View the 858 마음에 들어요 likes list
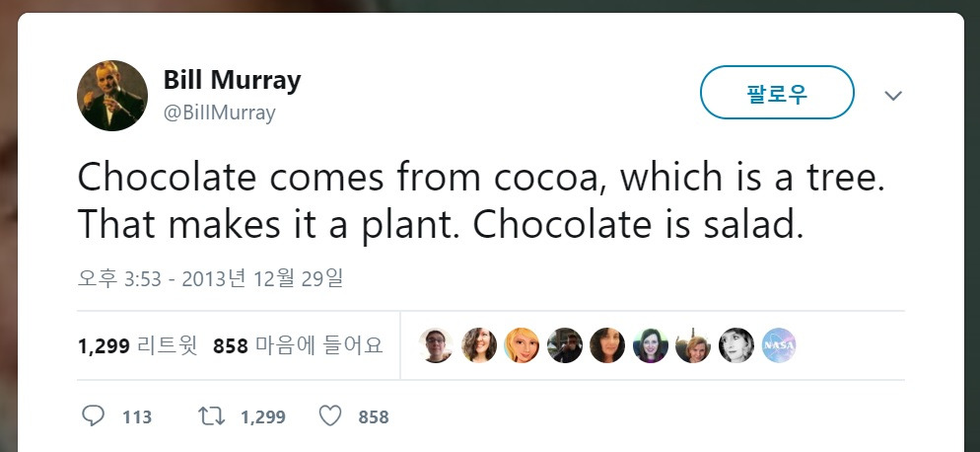Viewport: 980px width, 452px height. click(298, 346)
